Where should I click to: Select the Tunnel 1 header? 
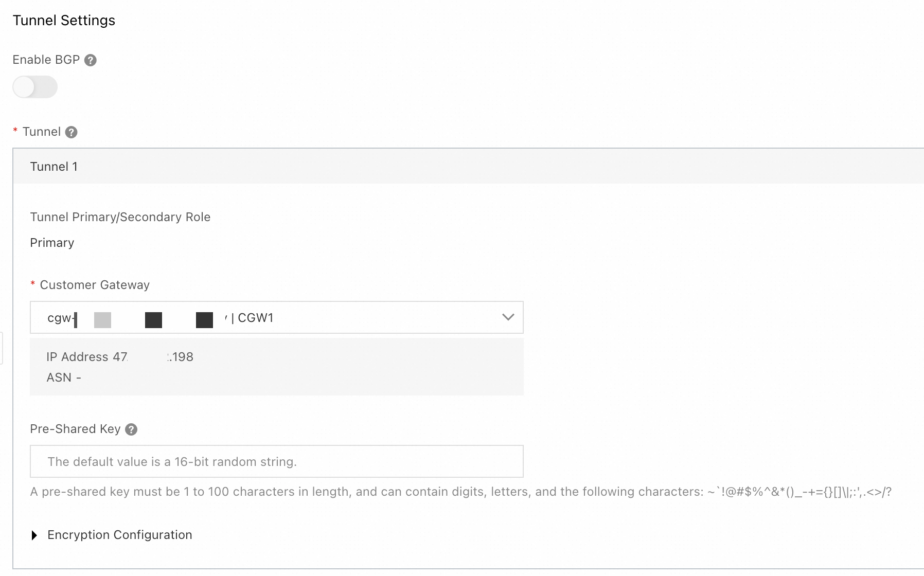point(54,167)
